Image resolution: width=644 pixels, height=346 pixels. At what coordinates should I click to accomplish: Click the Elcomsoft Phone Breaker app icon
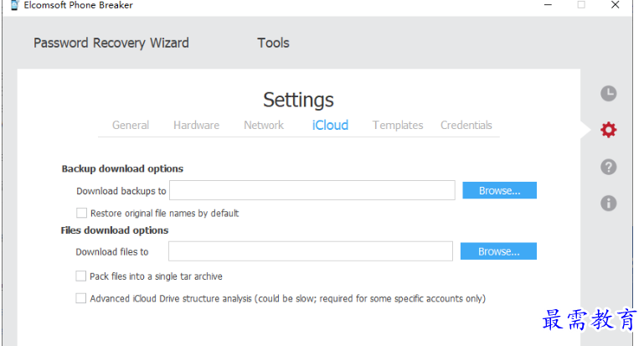coord(14,5)
